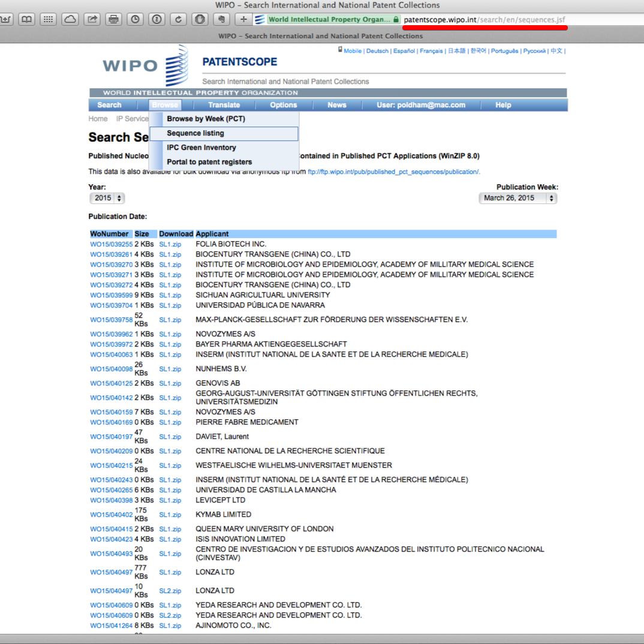Click the Home breadcrumb link
This screenshot has width=644, height=644.
(98, 119)
